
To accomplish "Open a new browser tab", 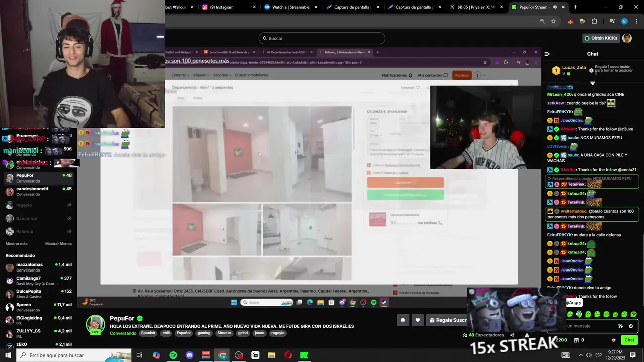I will pos(575,7).
